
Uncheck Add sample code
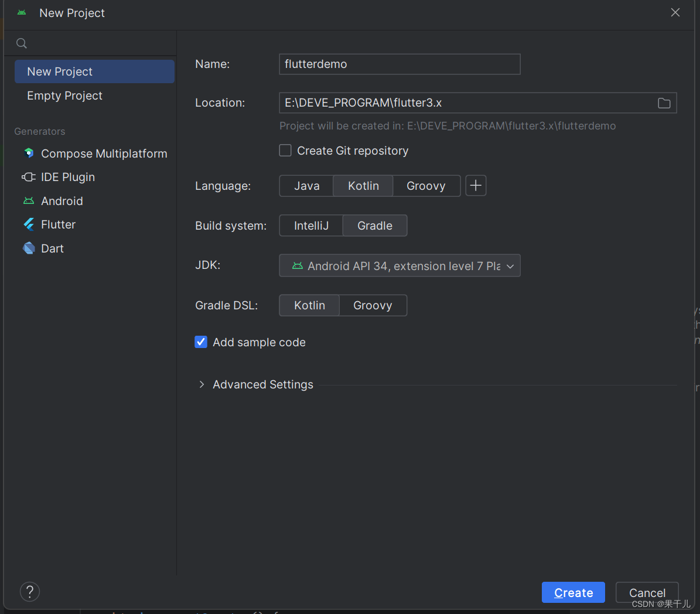tap(201, 342)
